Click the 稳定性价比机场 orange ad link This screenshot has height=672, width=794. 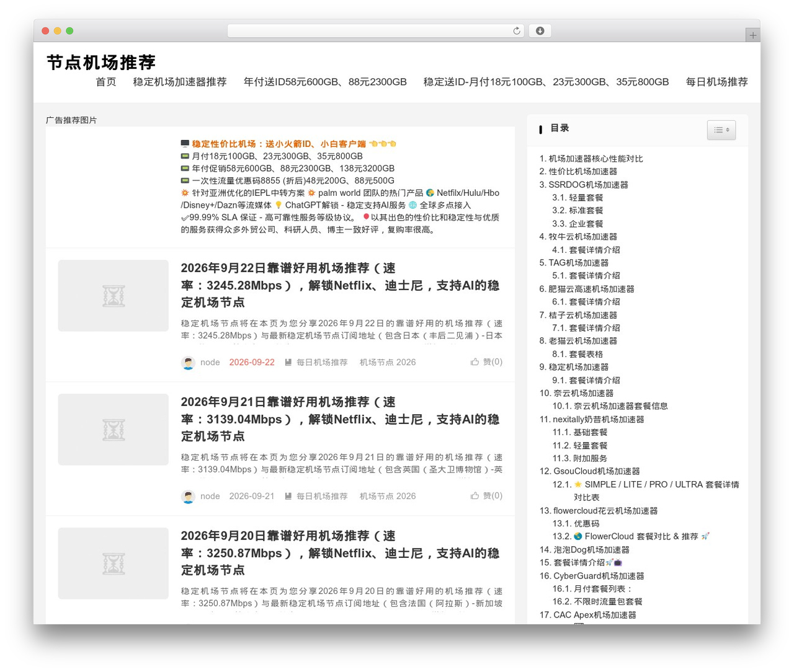coord(279,144)
